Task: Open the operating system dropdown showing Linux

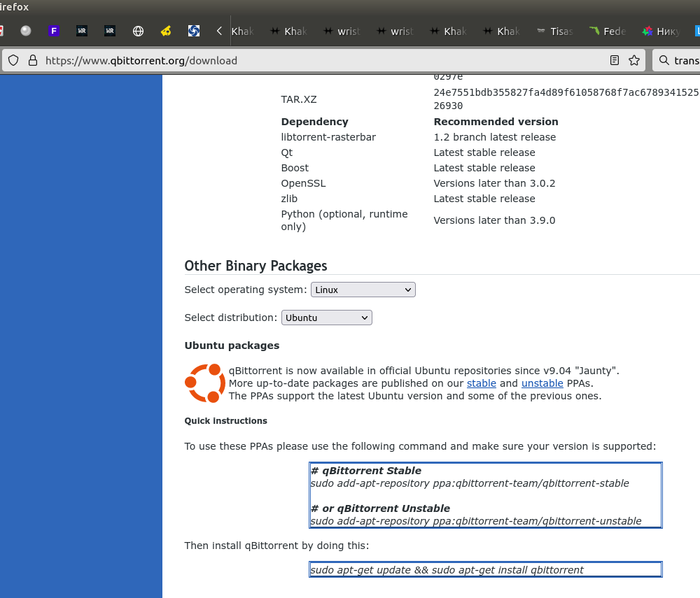Action: click(363, 290)
